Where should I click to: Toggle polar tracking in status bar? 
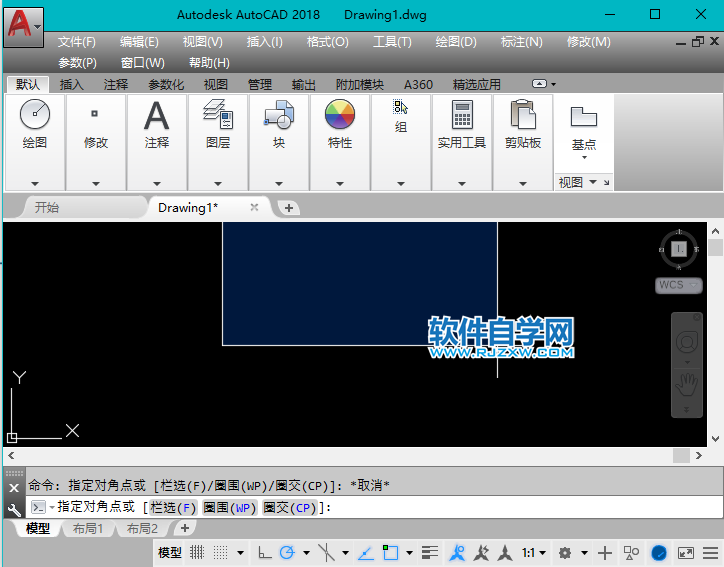pyautogui.click(x=287, y=552)
